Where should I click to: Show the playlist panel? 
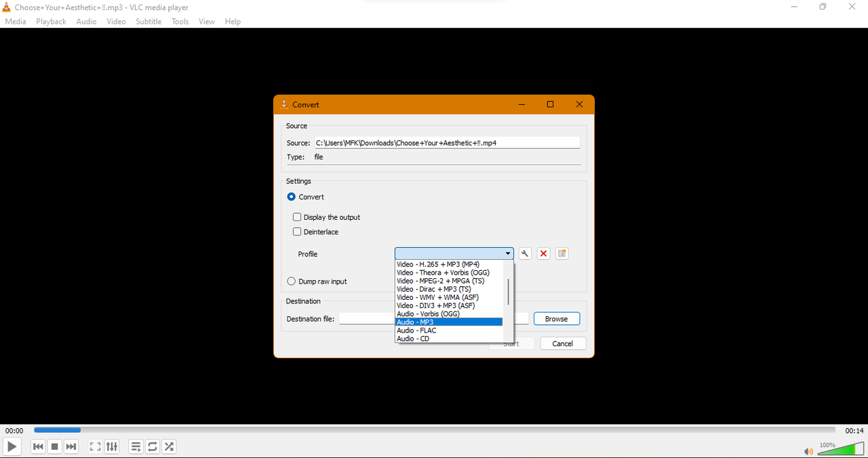[136, 446]
